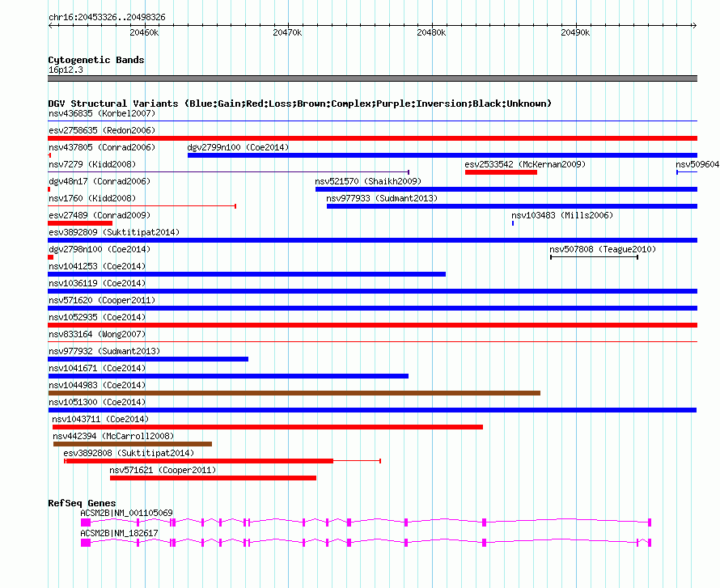
Task: Click the RefSeq Genes track title
Action: [x=82, y=502]
